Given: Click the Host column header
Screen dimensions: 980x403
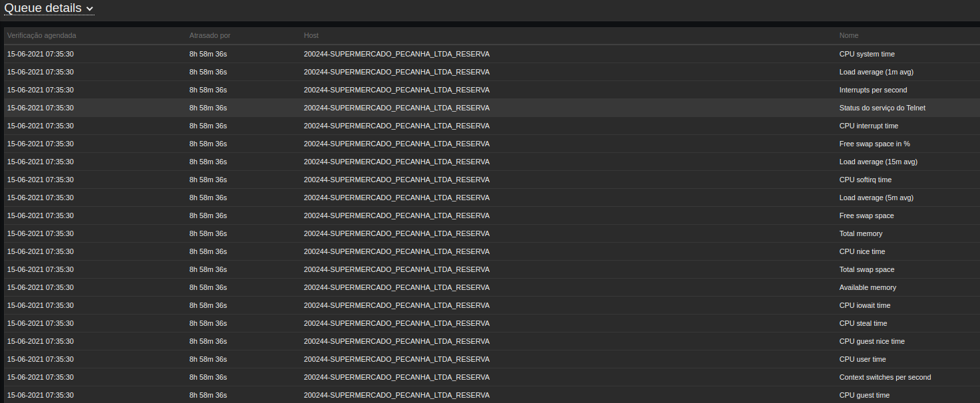Looking at the screenshot, I should [311, 35].
